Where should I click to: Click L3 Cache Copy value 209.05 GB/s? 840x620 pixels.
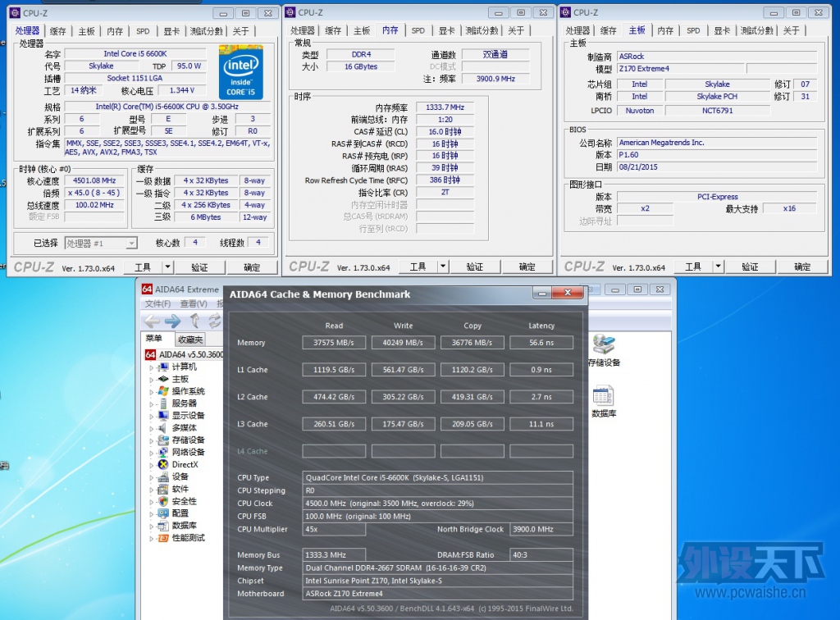pos(472,424)
